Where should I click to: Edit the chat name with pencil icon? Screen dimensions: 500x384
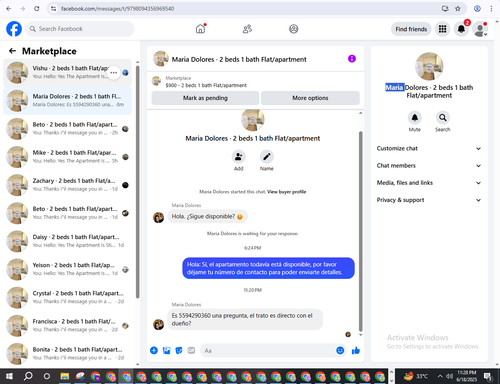(267, 157)
